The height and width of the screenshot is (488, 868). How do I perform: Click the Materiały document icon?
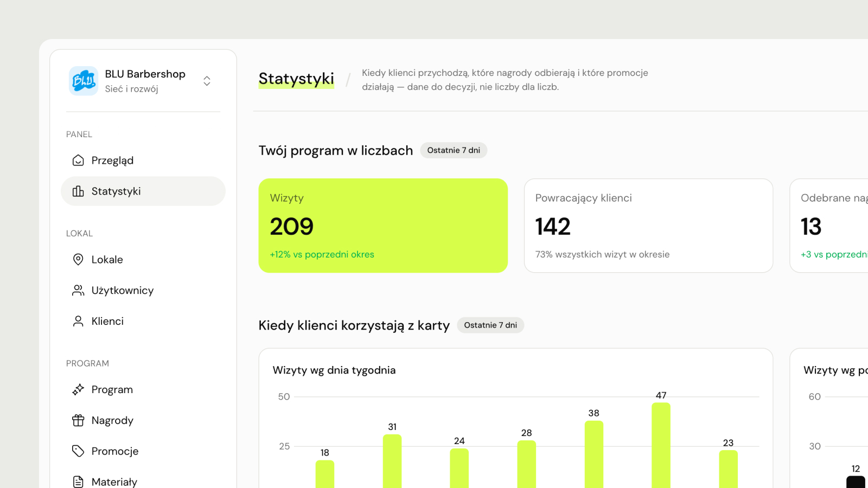tap(78, 481)
